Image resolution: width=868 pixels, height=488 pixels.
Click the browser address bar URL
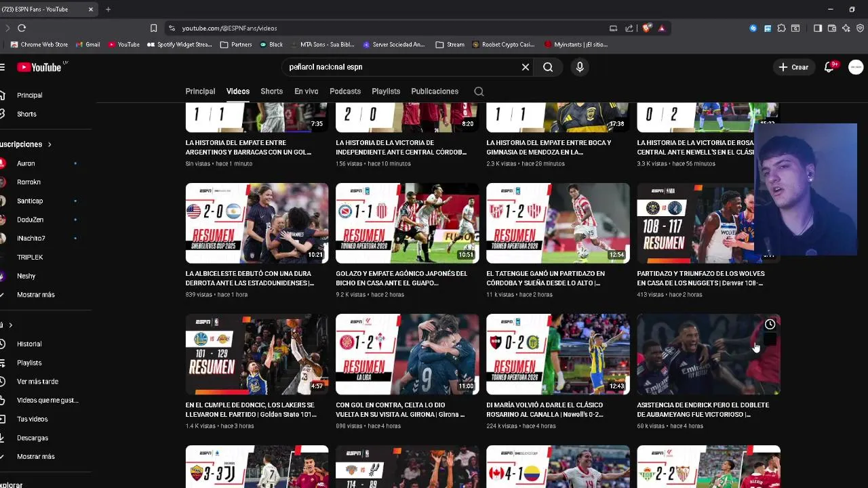click(x=229, y=28)
